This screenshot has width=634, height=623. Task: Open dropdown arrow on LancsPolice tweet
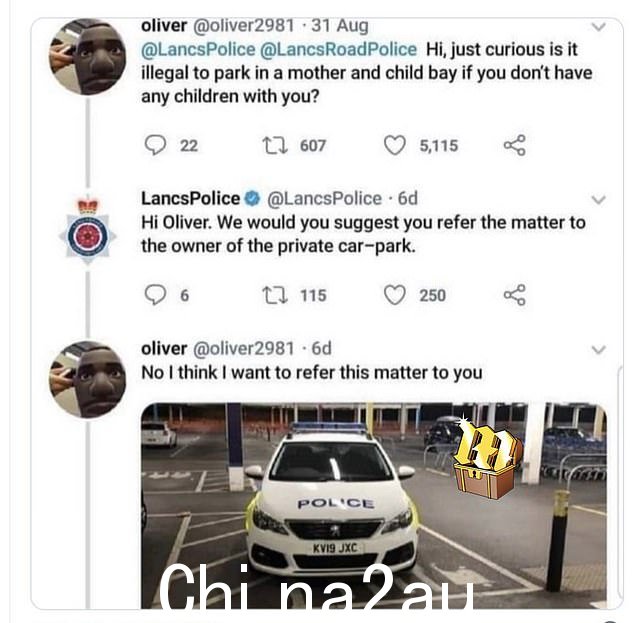598,200
